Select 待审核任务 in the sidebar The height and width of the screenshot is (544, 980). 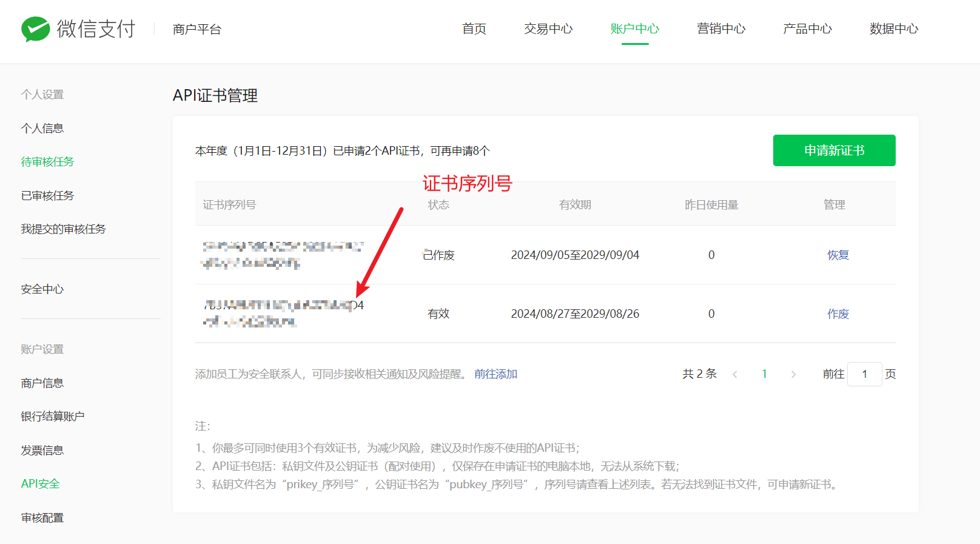(47, 161)
